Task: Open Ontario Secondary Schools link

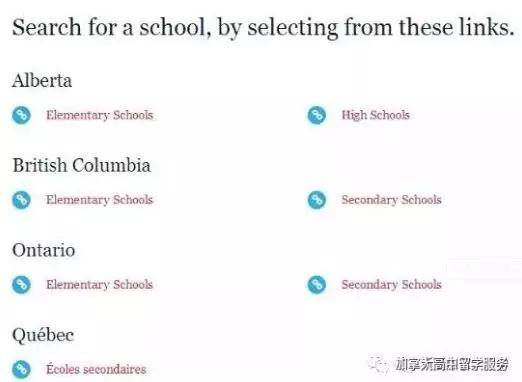Action: pos(391,285)
